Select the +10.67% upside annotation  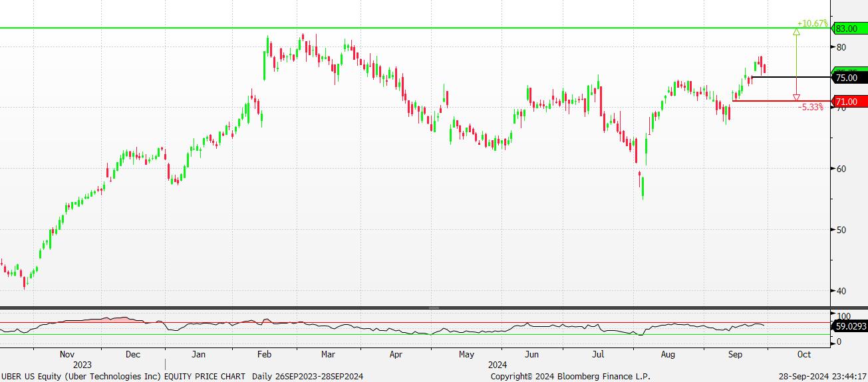814,23
